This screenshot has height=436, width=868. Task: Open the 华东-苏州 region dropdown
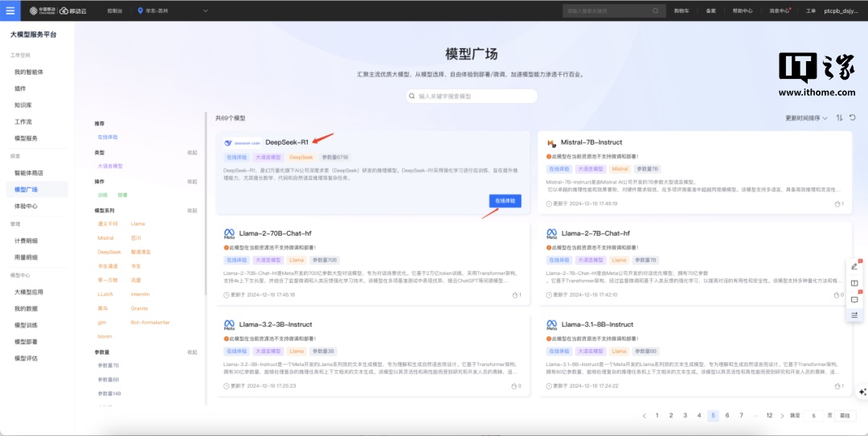click(174, 10)
